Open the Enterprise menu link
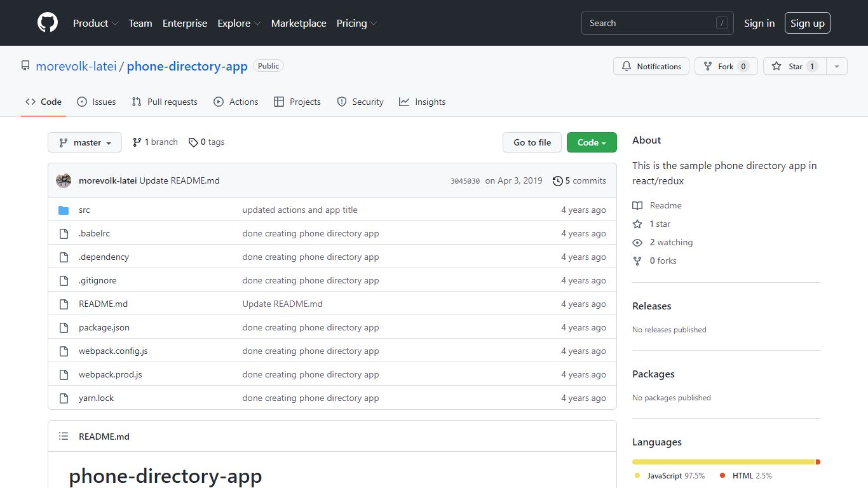 185,23
